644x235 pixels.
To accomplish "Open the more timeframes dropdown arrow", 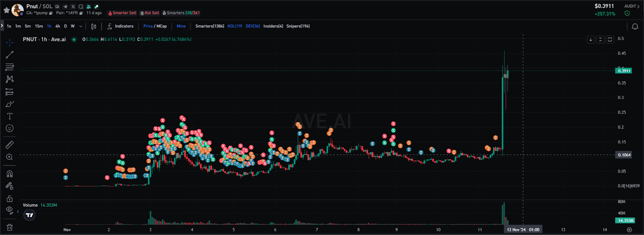I will tap(81, 27).
